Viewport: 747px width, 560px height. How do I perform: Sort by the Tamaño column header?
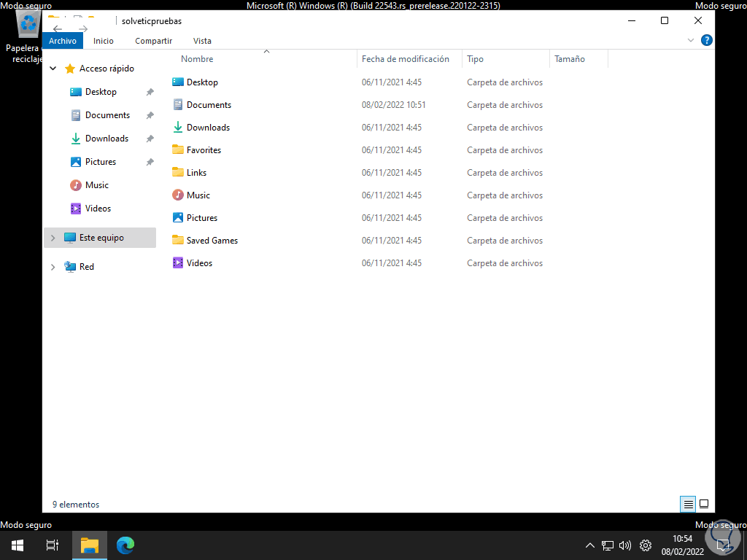(569, 59)
